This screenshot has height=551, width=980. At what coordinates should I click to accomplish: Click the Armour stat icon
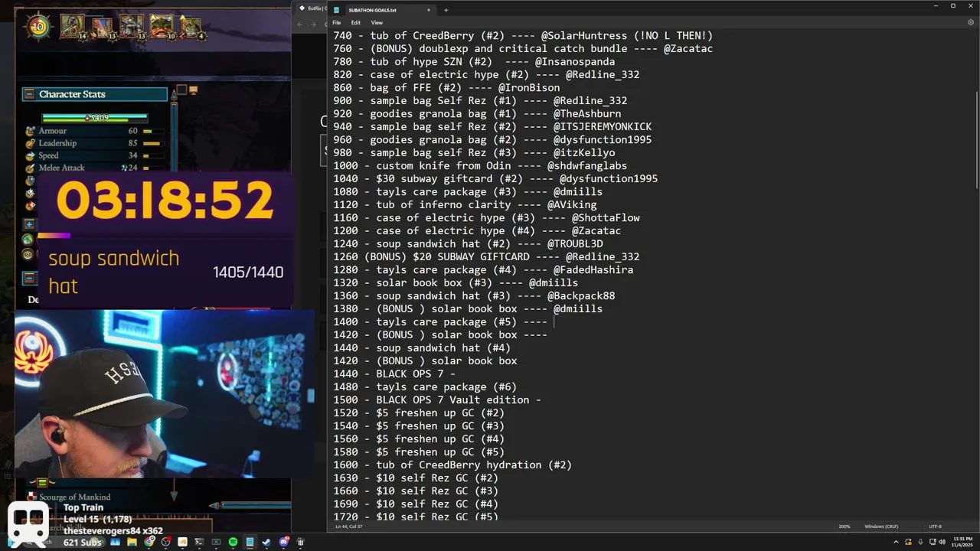30,131
